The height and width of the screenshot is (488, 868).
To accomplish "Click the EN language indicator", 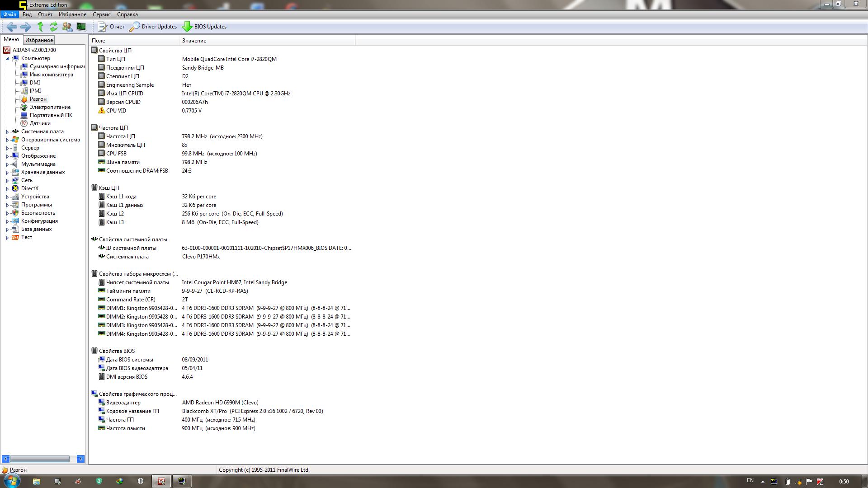I will coord(750,481).
